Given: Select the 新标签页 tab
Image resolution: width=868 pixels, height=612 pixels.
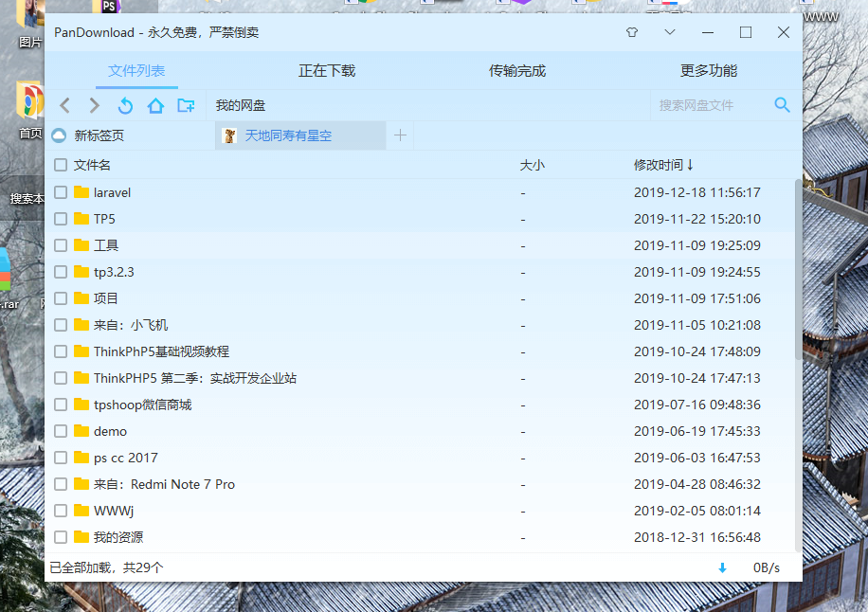Looking at the screenshot, I should pyautogui.click(x=130, y=135).
